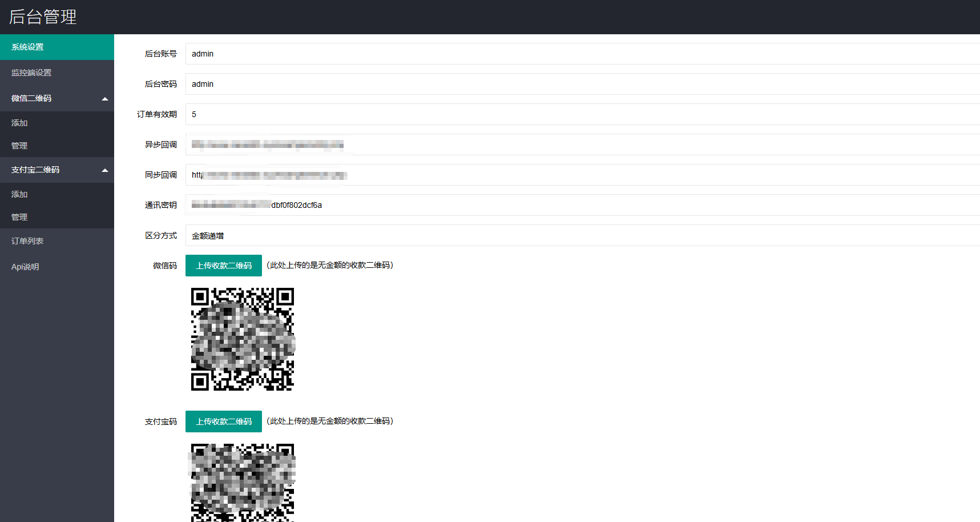Click the 同步回调 URL field
The width and height of the screenshot is (980, 522).
(583, 175)
